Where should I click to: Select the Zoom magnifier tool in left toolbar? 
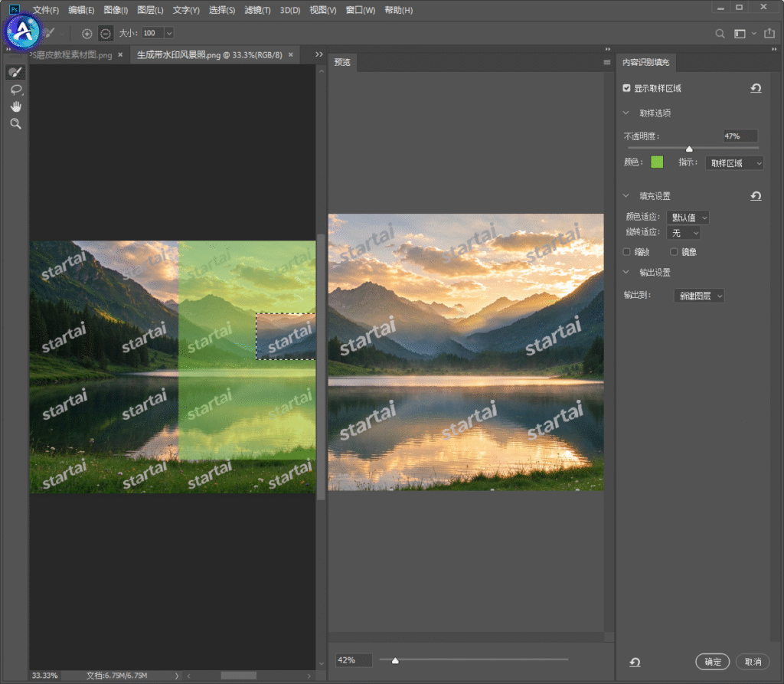pos(16,123)
